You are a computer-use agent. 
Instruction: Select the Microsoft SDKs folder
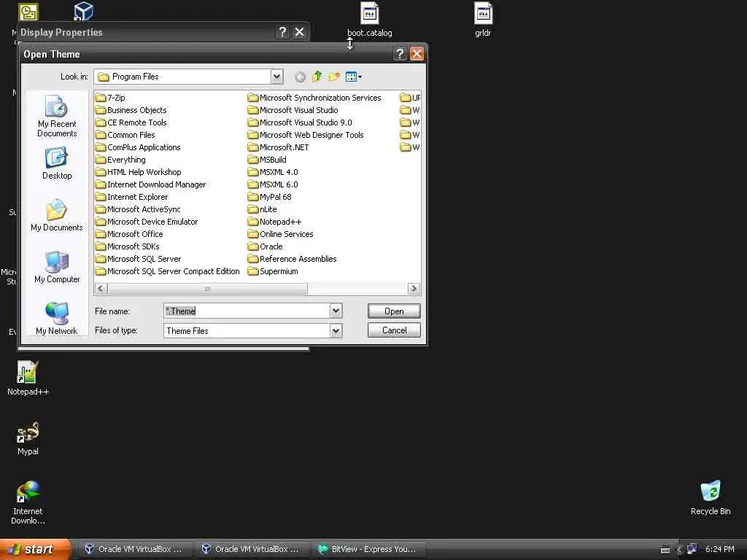pos(128,246)
